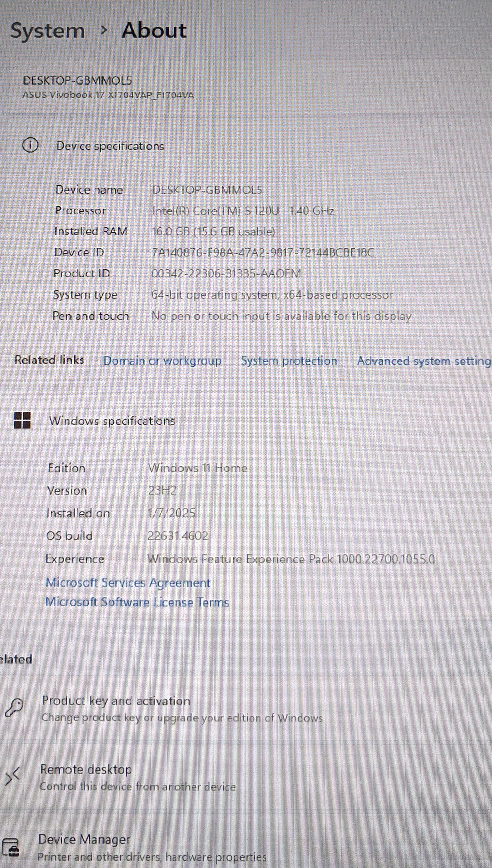The image size is (492, 868).
Task: Select the Windows 11 Home edition value
Action: [198, 468]
